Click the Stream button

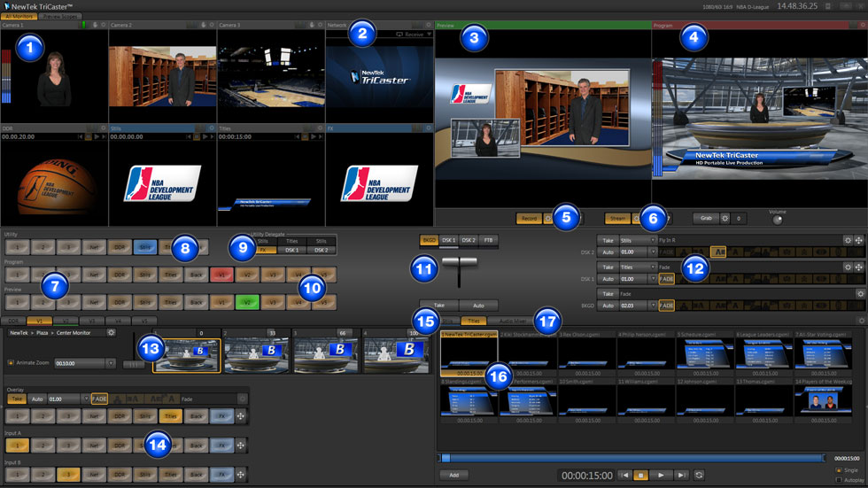[x=617, y=219]
